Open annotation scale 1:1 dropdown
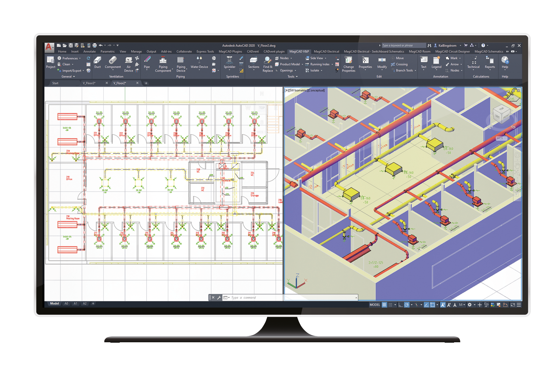 coord(462,305)
